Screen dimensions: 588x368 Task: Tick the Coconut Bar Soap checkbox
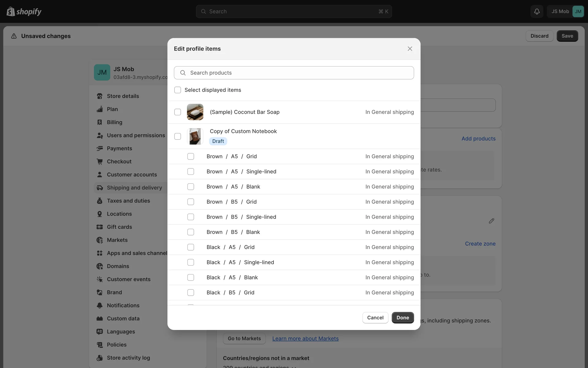click(x=178, y=112)
